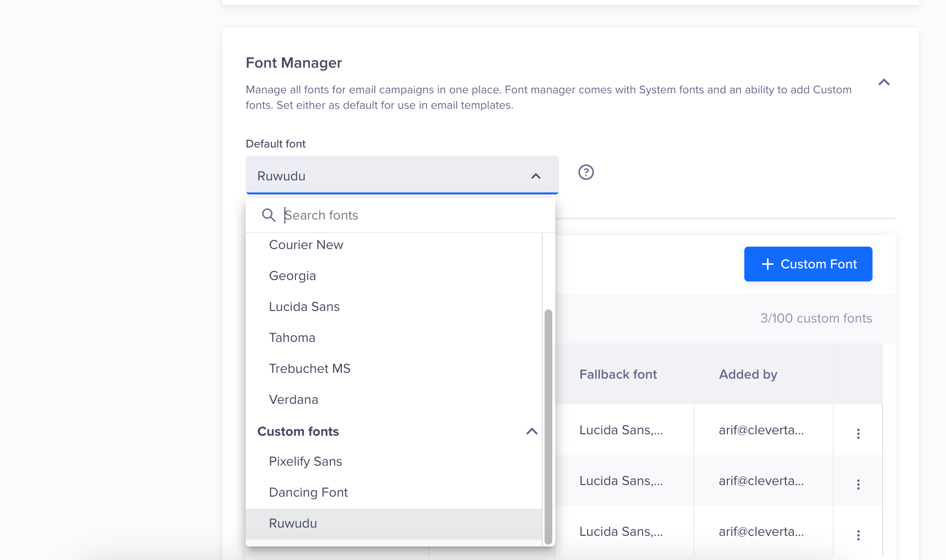Click the 3/100 custom fonts counter

pyautogui.click(x=816, y=318)
